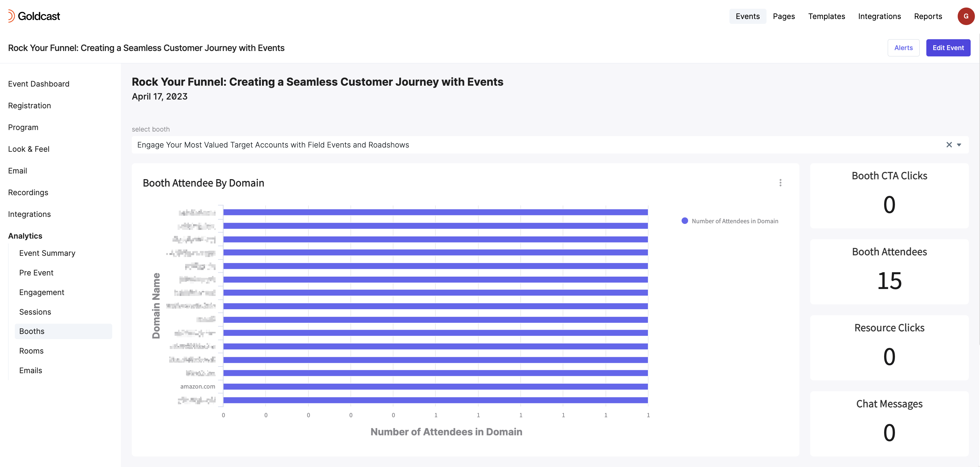Expand the Analytics section
Screen dimensions: 980x467
(x=25, y=236)
